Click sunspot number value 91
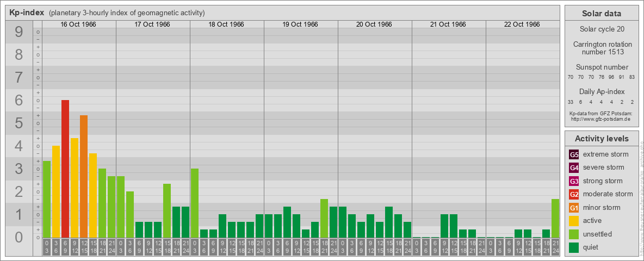This screenshot has width=644, height=261. (621, 77)
